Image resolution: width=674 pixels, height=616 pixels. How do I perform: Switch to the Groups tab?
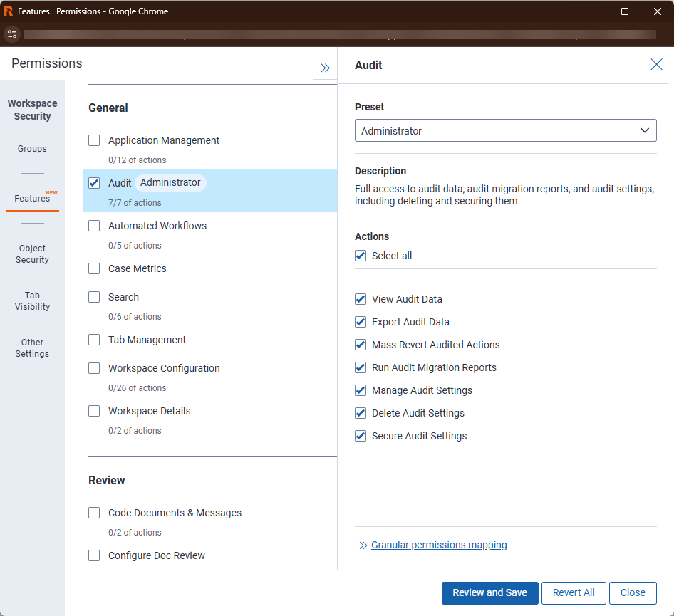point(32,149)
